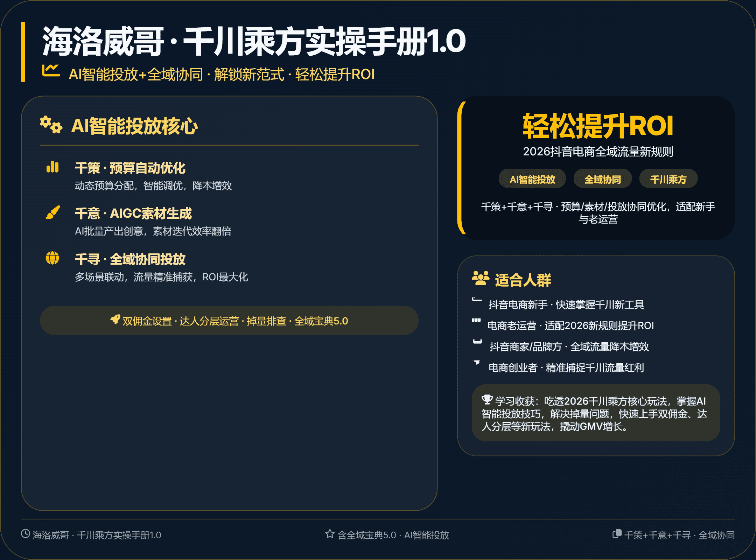Screen dimensions: 756x560
Task: Click the people icon beside 适合人群
Action: click(481, 278)
